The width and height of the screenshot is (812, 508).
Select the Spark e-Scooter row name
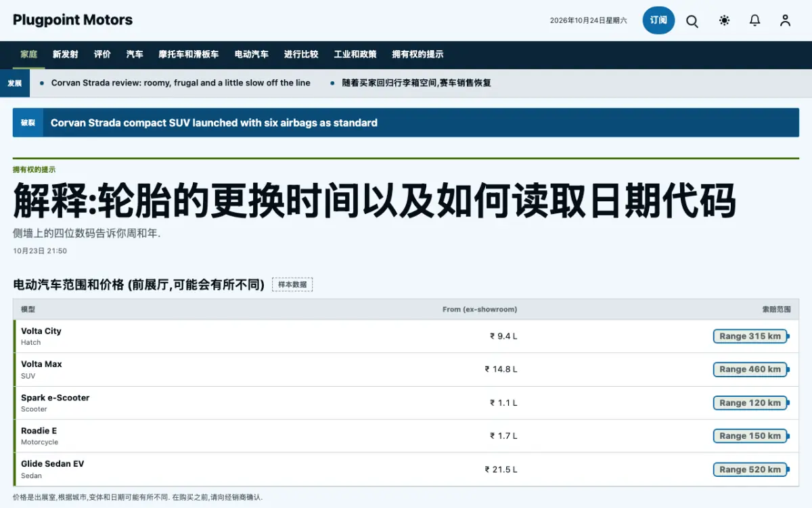coord(55,398)
